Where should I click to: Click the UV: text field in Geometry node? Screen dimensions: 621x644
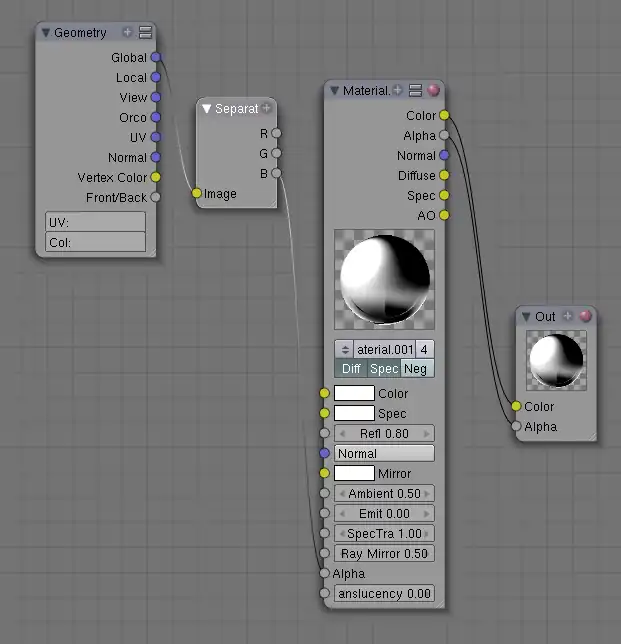click(95, 222)
